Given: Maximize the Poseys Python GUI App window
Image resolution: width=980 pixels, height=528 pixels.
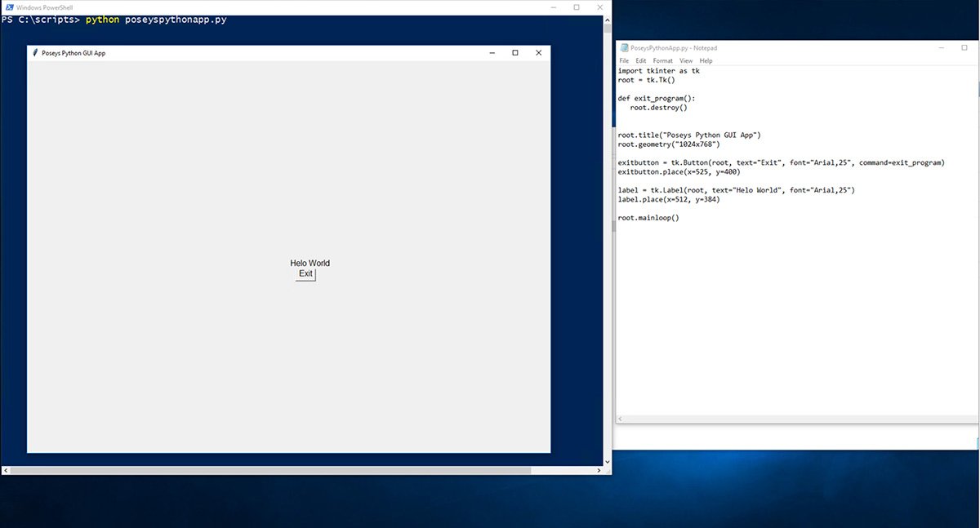Looking at the screenshot, I should click(514, 52).
